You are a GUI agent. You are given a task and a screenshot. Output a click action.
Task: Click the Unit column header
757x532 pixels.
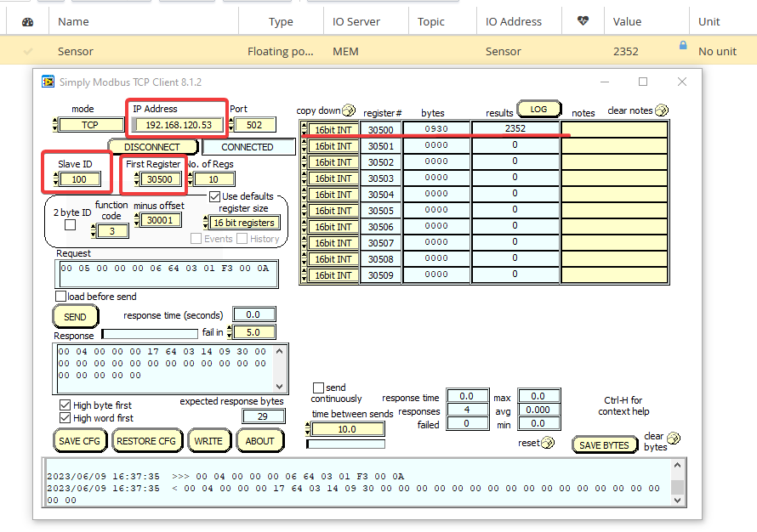[x=709, y=22]
